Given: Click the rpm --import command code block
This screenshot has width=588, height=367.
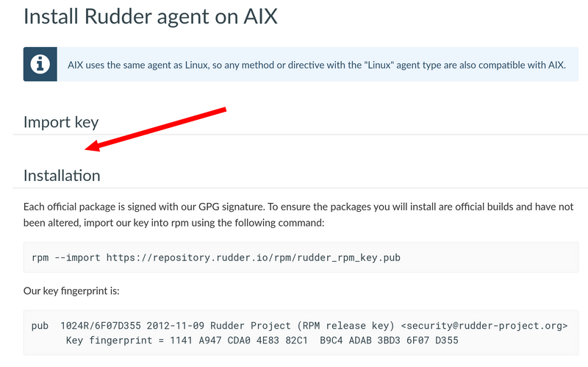Looking at the screenshot, I should pos(301,257).
